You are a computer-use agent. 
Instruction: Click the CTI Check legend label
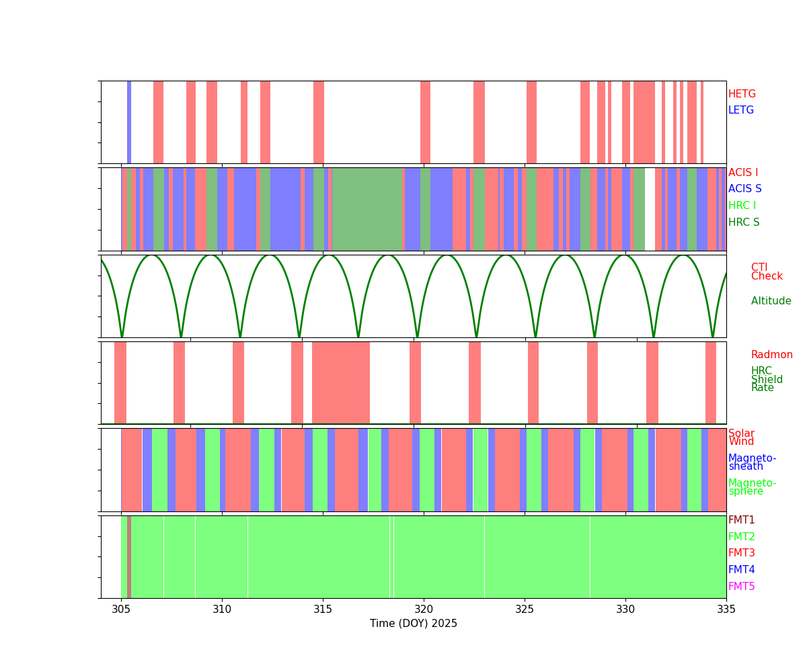766,272
